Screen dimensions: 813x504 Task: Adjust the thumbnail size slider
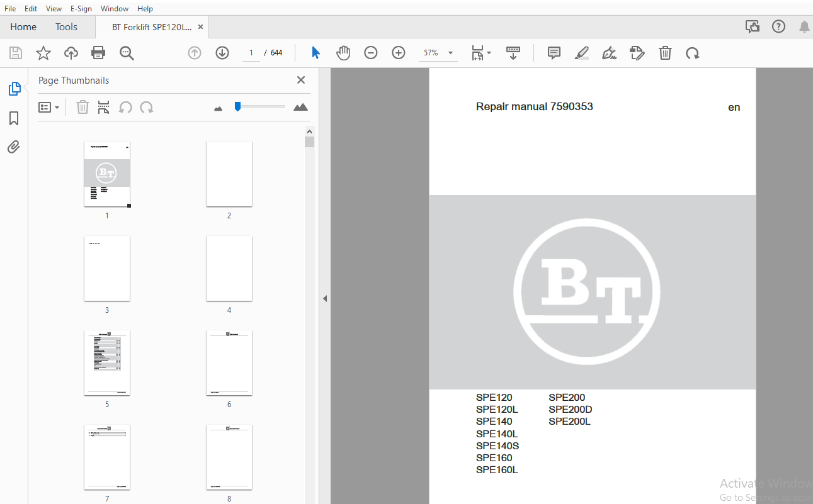(237, 106)
